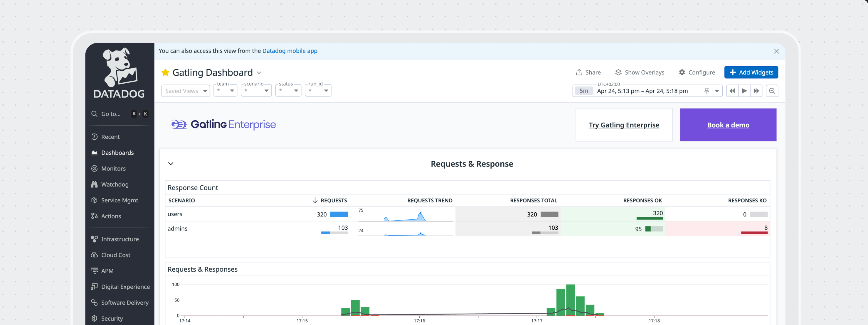868x325 pixels.
Task: Step the time frame forward
Action: [756, 91]
